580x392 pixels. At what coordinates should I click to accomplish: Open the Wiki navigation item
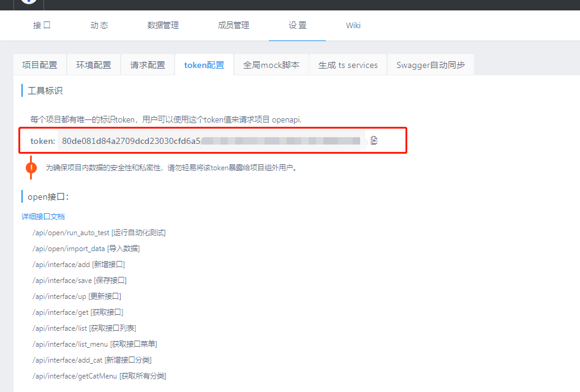point(353,26)
